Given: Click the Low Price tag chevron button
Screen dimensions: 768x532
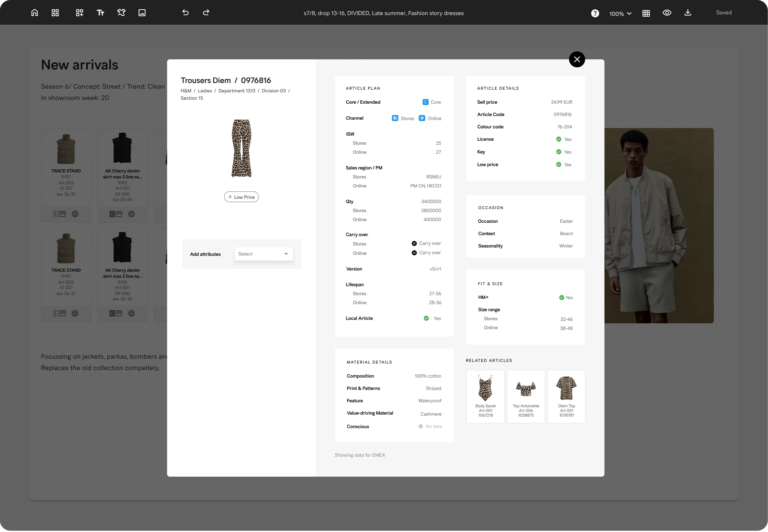Looking at the screenshot, I should click(x=241, y=197).
